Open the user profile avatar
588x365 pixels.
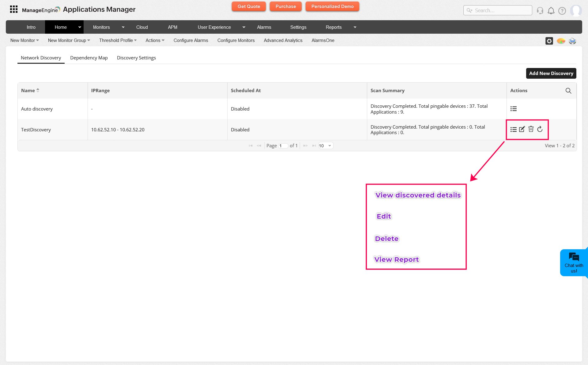point(576,11)
